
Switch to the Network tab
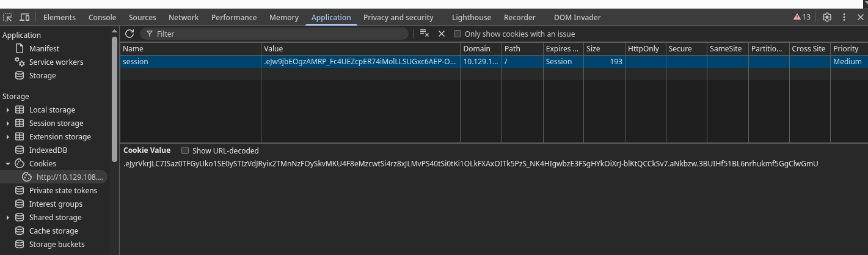coord(183,18)
